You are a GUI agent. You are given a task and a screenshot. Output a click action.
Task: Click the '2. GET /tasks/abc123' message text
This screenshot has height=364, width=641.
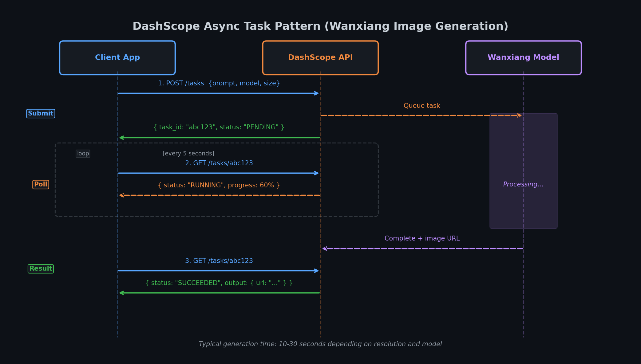tap(219, 163)
